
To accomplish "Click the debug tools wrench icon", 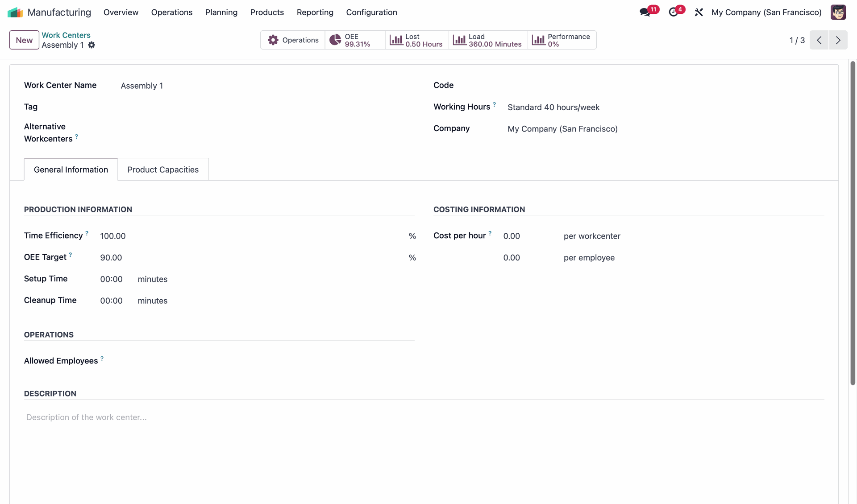I will [x=699, y=12].
